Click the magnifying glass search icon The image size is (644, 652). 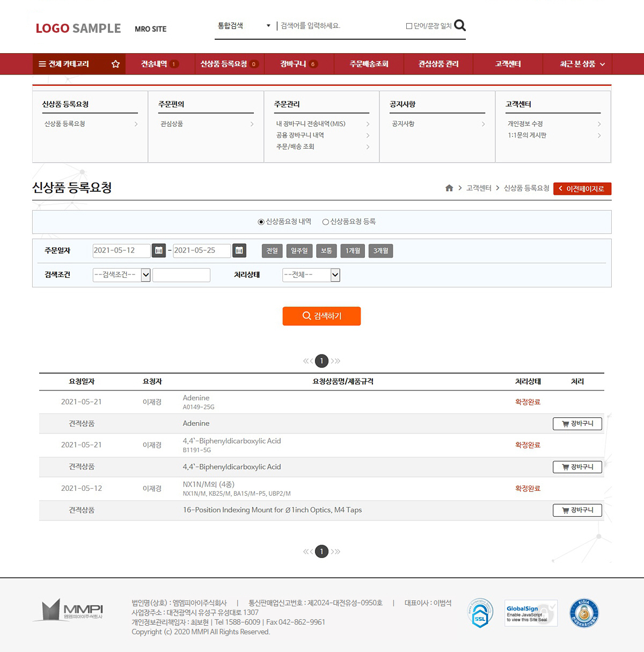(x=459, y=25)
